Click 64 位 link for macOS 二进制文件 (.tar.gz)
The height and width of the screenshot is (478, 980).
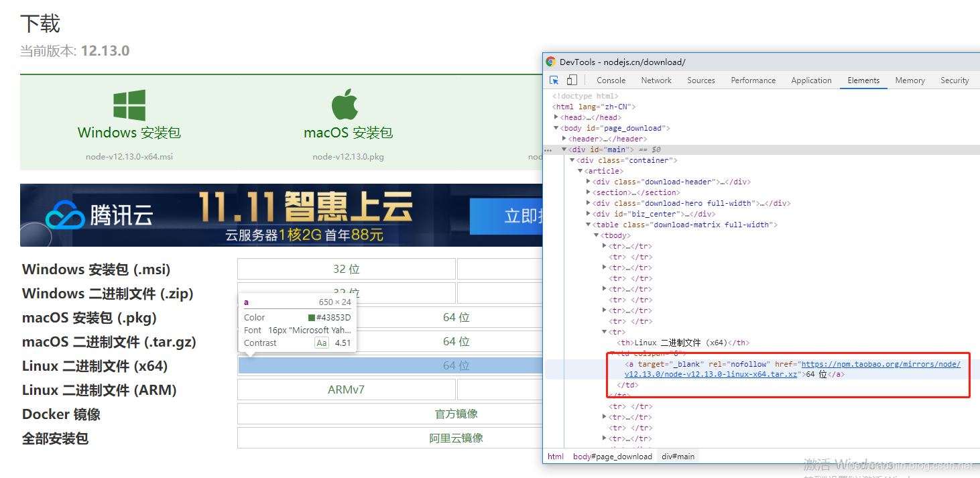pos(456,341)
